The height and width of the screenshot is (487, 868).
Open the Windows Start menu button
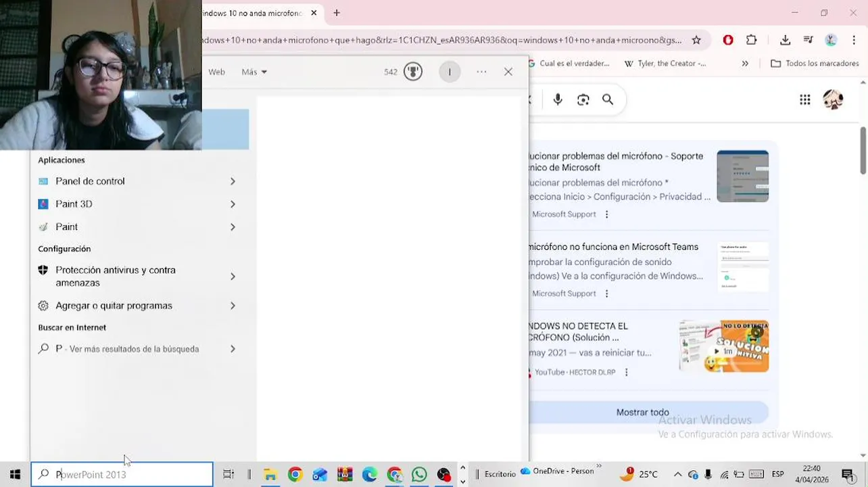coord(15,474)
